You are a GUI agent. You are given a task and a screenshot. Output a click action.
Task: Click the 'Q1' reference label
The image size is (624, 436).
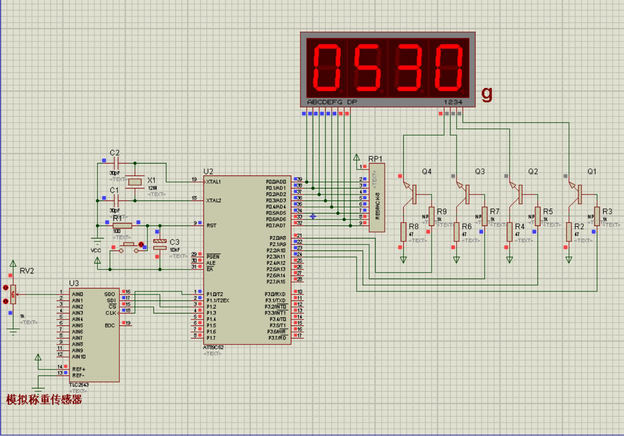[592, 171]
